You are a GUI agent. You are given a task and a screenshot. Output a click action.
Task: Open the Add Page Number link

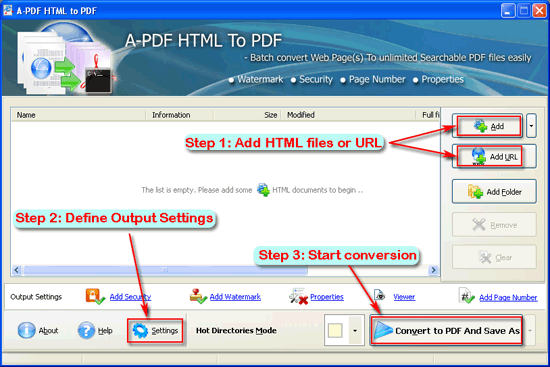tap(508, 298)
